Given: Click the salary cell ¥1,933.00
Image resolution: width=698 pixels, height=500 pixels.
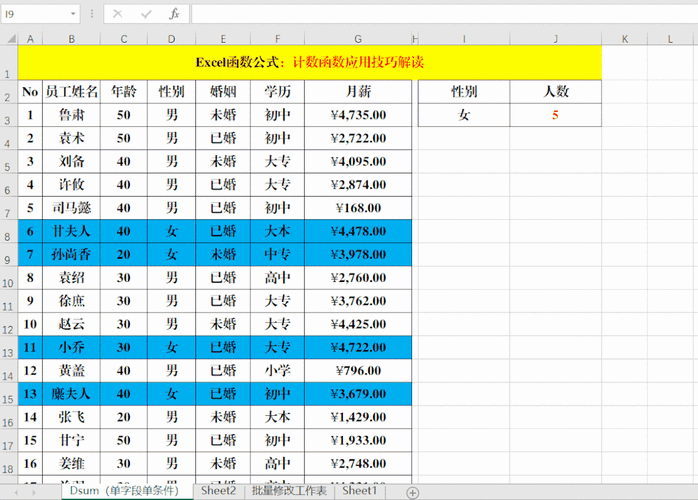Looking at the screenshot, I should coord(358,440).
